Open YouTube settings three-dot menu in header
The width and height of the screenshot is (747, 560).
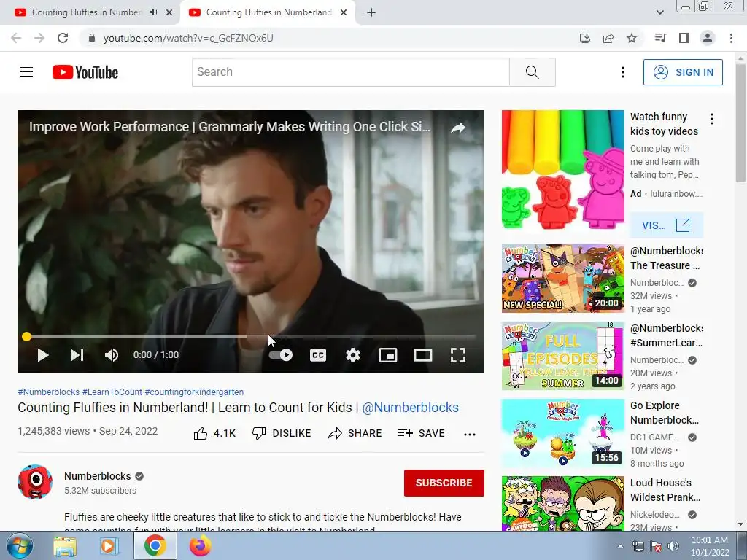[x=623, y=72]
